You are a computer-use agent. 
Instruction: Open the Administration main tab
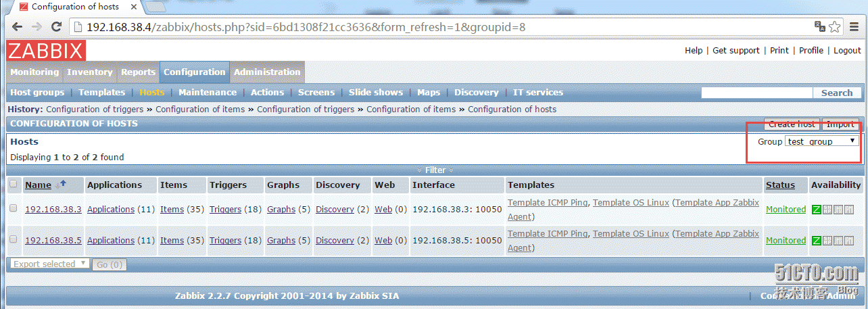tap(267, 72)
